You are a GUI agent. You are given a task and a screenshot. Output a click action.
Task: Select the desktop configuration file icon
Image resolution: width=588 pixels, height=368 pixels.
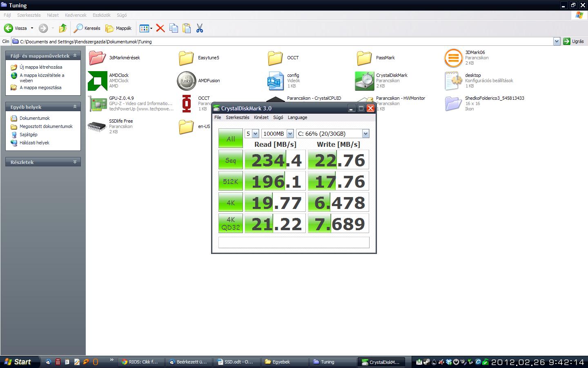pyautogui.click(x=453, y=81)
